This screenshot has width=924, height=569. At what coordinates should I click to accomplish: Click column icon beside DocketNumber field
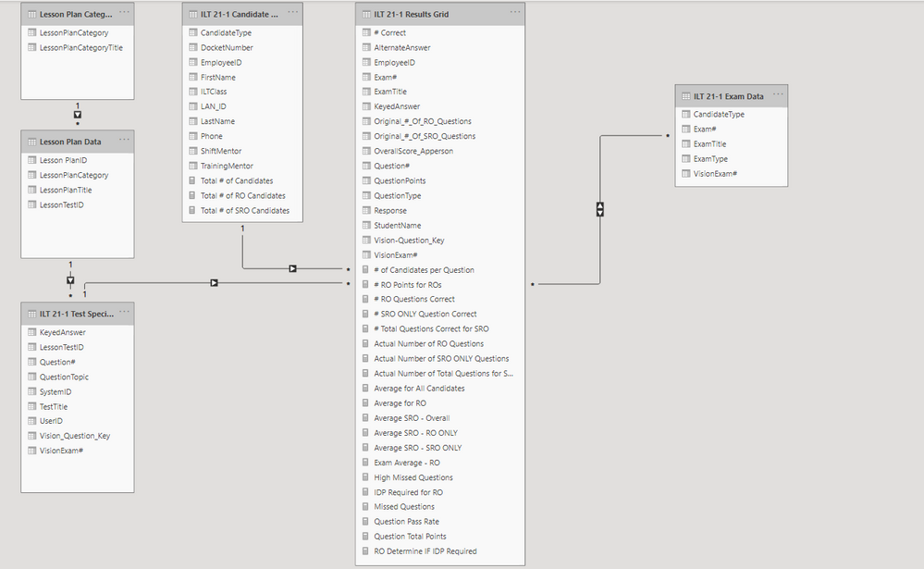point(192,47)
